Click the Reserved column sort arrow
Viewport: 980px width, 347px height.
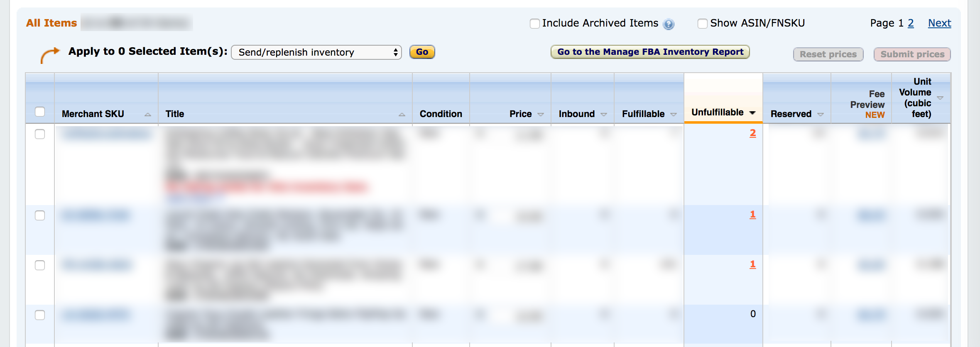coord(821,115)
